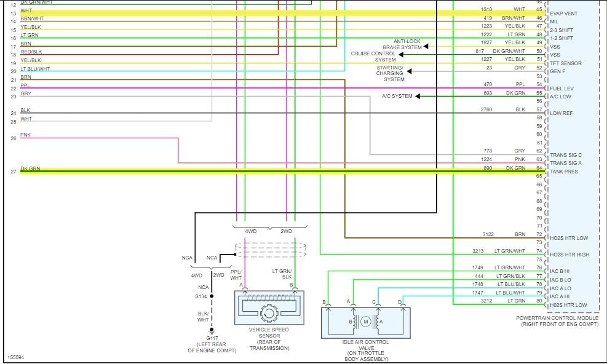
Task: Click circuit number 1310
Action: (x=486, y=9)
